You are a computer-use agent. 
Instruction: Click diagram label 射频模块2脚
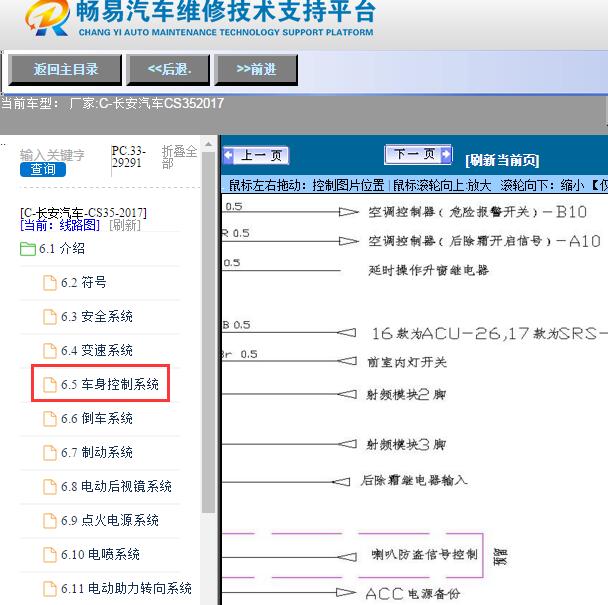[x=406, y=395]
